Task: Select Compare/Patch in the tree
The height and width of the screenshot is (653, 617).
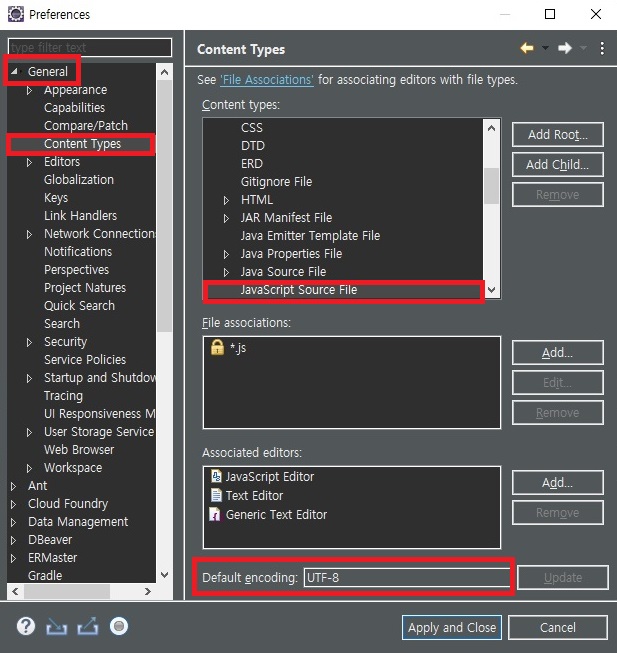Action: pyautogui.click(x=86, y=125)
